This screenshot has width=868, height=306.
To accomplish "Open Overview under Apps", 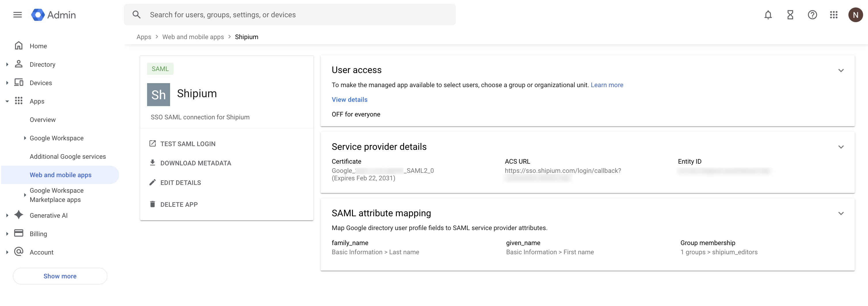I will (43, 120).
